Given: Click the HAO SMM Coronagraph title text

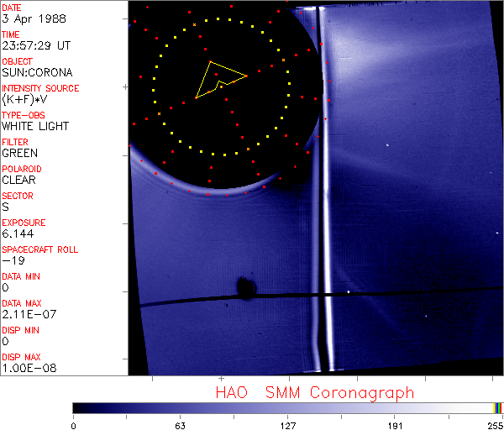Looking at the screenshot, I should [315, 392].
